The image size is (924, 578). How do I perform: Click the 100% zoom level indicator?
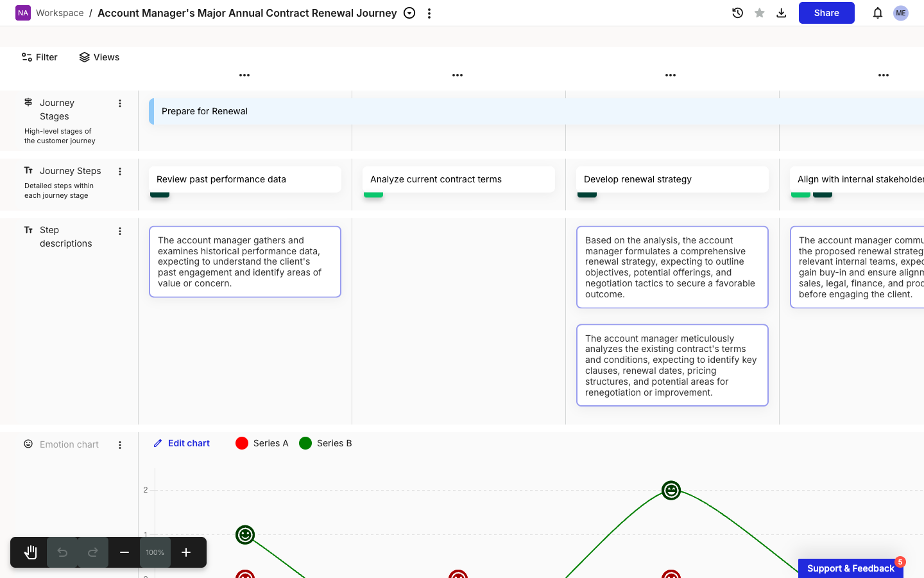click(x=155, y=552)
